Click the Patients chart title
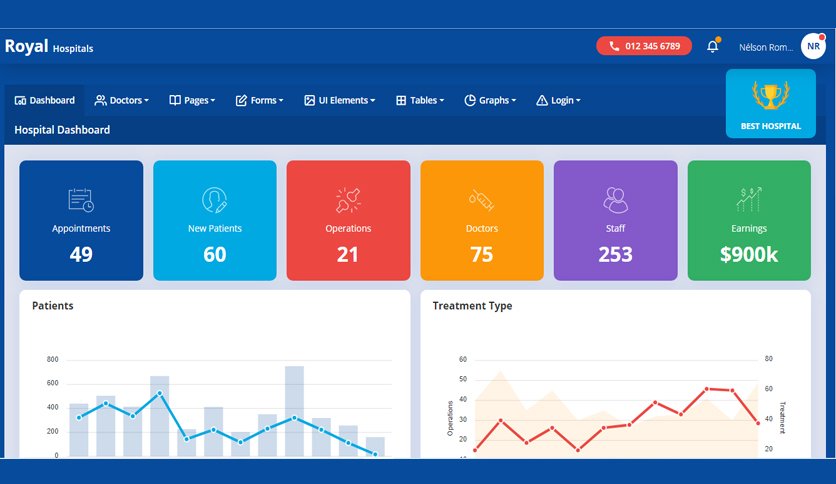This screenshot has height=484, width=836. pos(52,305)
